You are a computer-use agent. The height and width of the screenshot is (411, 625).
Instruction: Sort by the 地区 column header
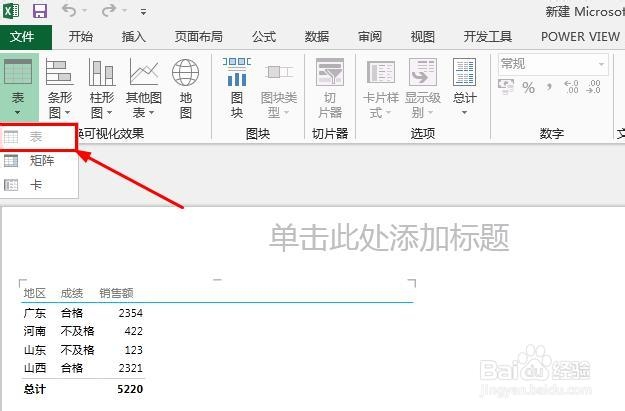pyautogui.click(x=35, y=293)
